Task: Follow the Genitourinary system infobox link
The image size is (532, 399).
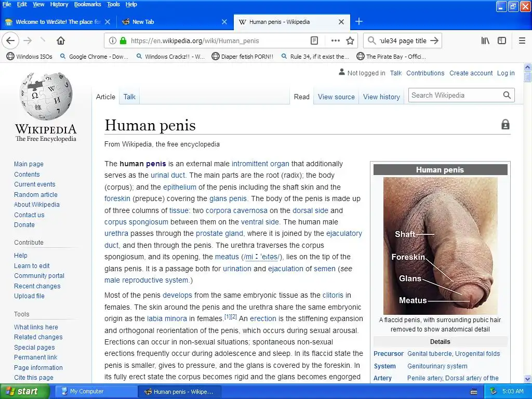Action: pos(437,366)
